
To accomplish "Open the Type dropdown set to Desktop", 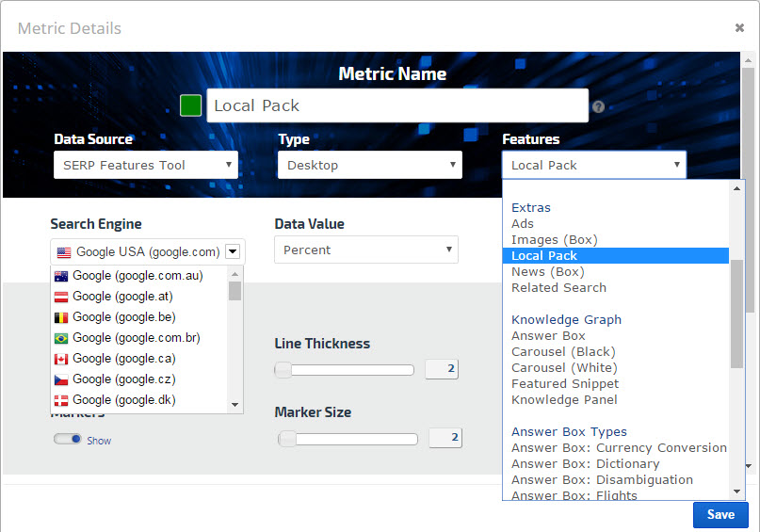I will (x=369, y=165).
